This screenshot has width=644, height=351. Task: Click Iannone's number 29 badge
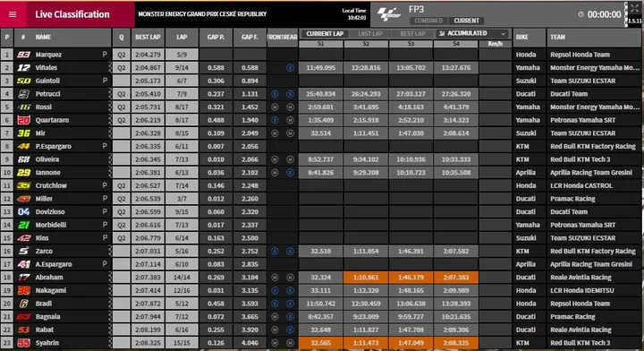(23, 173)
